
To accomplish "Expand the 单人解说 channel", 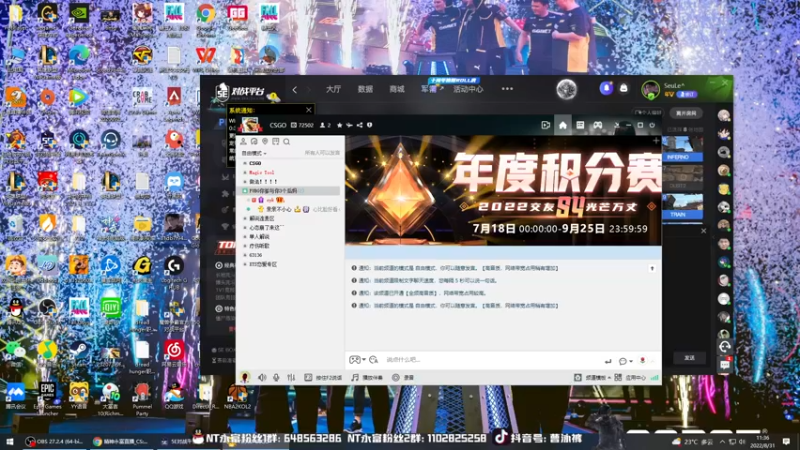I will [245, 237].
